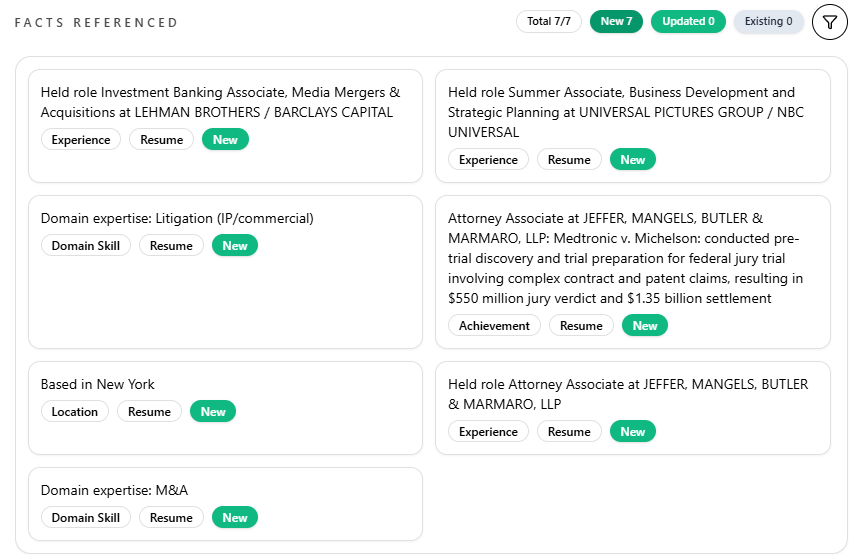852x555 pixels.
Task: Click Resume tag on Medtronic achievement card
Action: click(581, 326)
